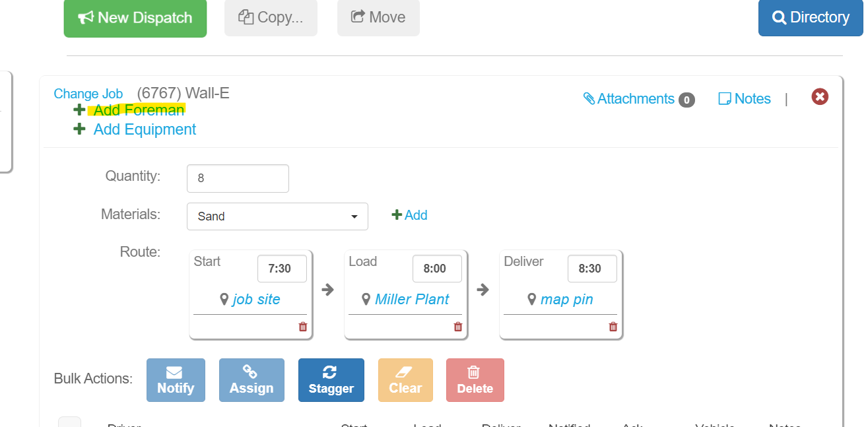Image resolution: width=868 pixels, height=427 pixels.
Task: Delete the Deliver route stop trash icon
Action: click(x=613, y=327)
